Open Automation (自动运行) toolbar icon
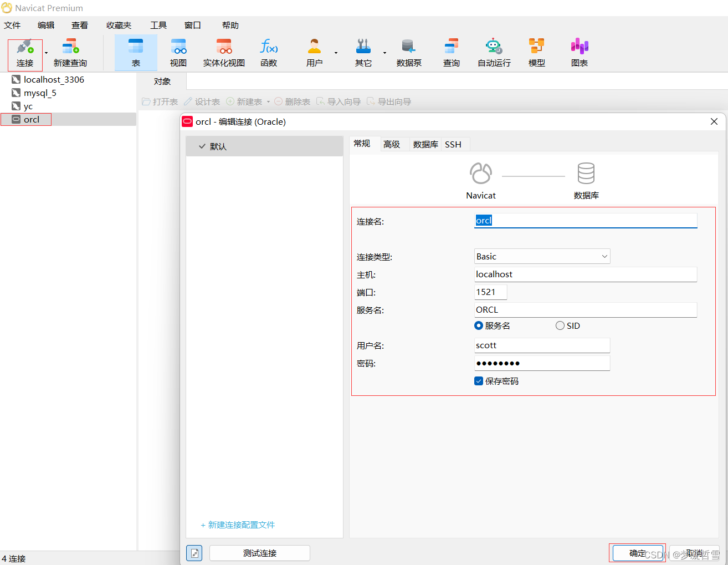 pos(494,53)
